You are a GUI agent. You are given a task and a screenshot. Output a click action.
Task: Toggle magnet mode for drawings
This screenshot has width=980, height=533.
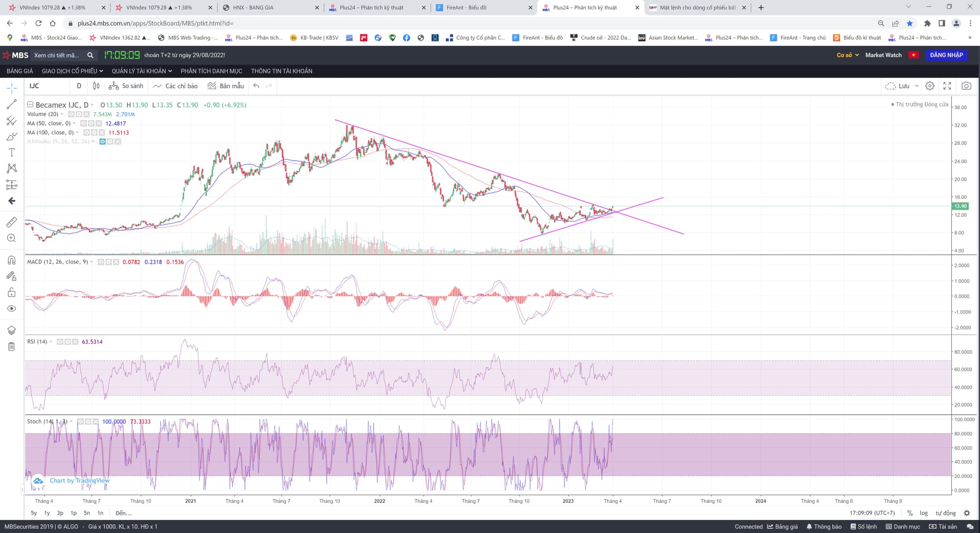(x=12, y=260)
